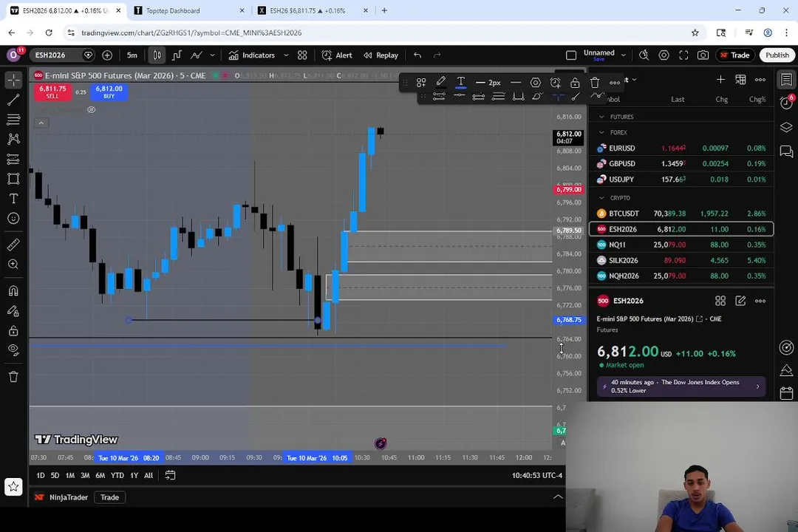Open the Dow Jones Opens Lower news item
This screenshot has height=532, width=798.
pos(681,386)
